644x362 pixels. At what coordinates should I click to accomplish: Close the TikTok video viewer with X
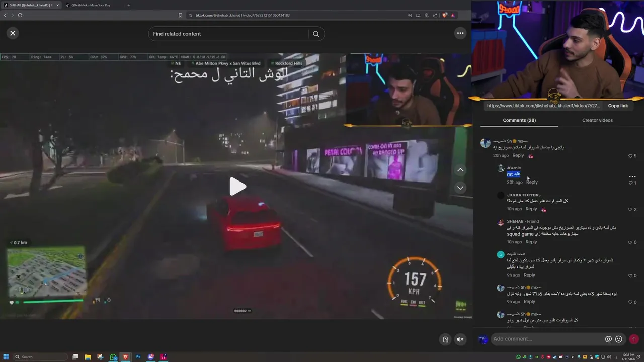tap(13, 33)
